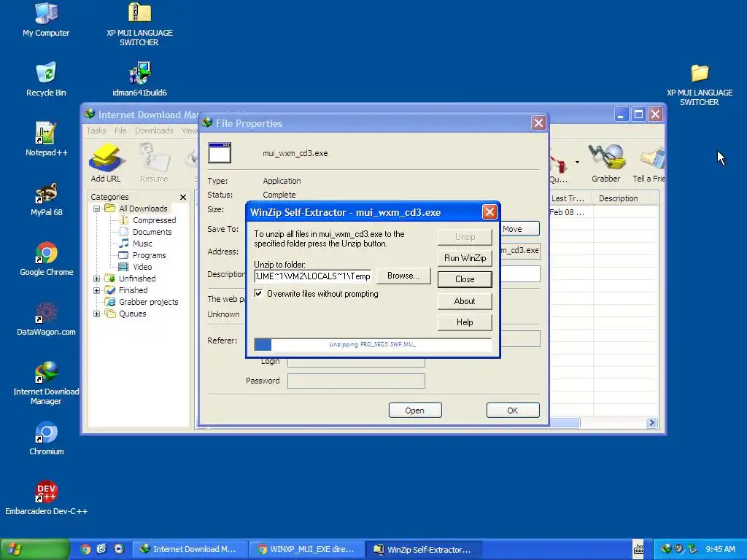The height and width of the screenshot is (560, 747).
Task: Open the Tasks menu in IDM
Action: 96,131
